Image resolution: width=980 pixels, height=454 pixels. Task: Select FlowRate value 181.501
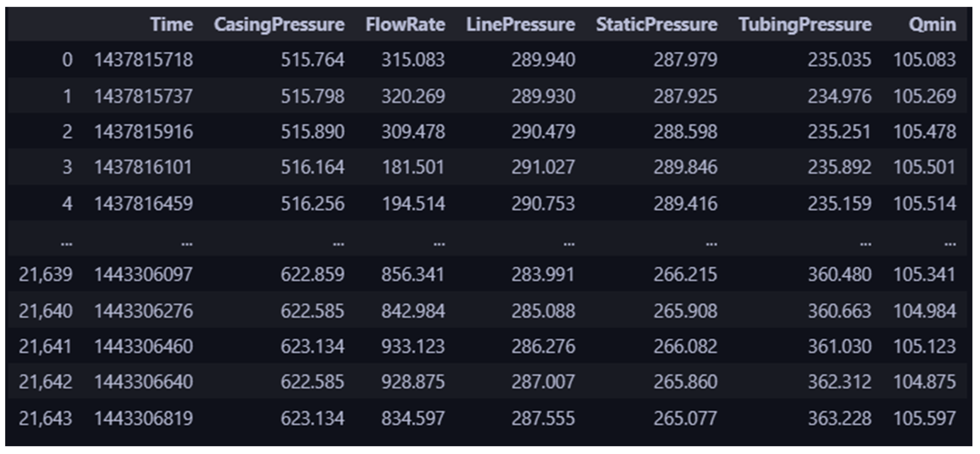click(x=413, y=167)
